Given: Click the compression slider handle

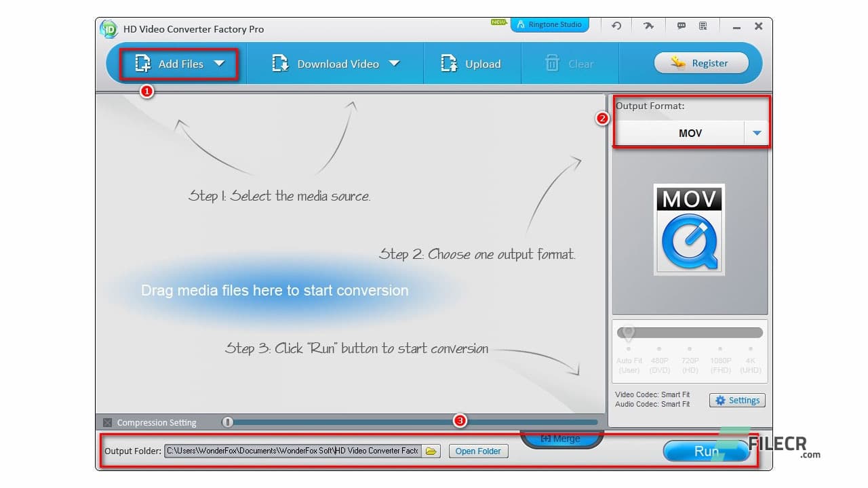Looking at the screenshot, I should click(228, 422).
